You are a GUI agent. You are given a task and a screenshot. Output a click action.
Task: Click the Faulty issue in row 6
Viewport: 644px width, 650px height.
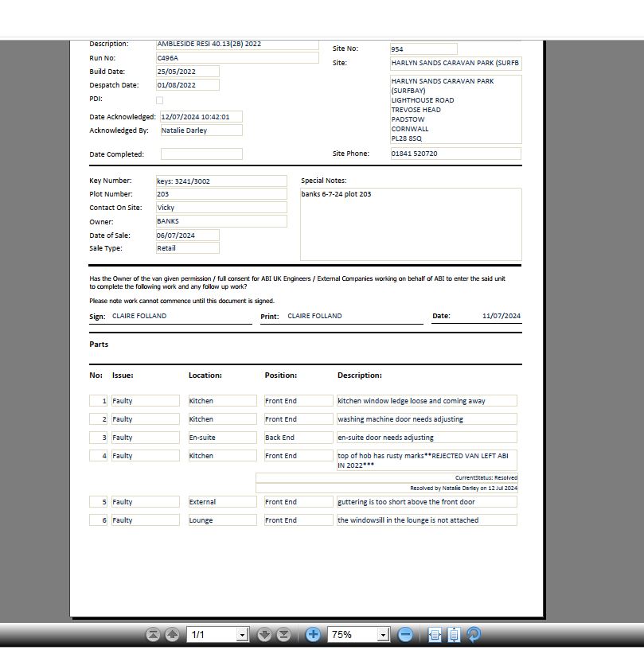click(x=146, y=520)
